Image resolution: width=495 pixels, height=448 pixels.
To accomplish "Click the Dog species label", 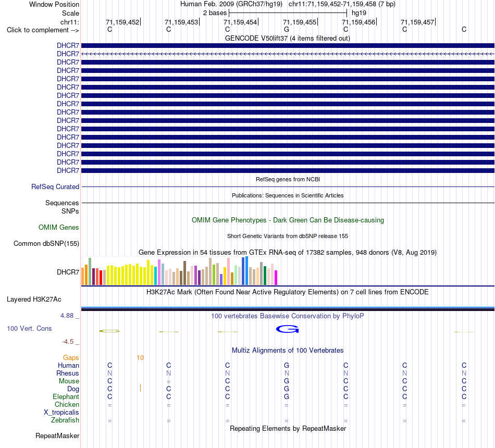I will point(73,389).
